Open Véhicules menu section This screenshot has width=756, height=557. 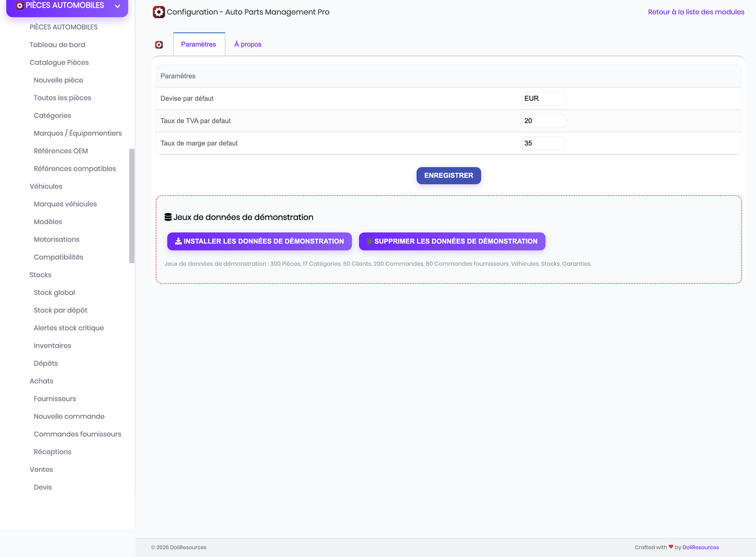[46, 186]
